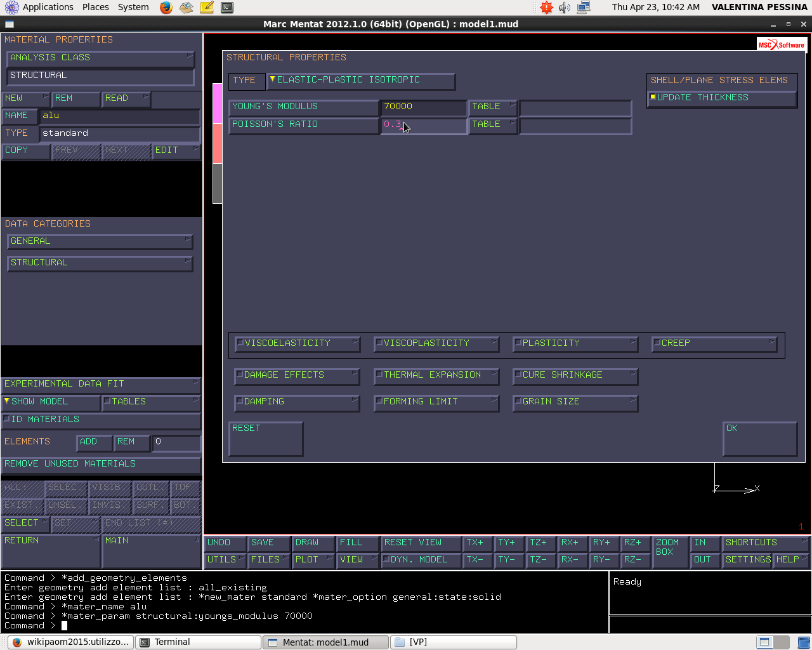Toggle ID Materials checkbox

tap(100, 420)
